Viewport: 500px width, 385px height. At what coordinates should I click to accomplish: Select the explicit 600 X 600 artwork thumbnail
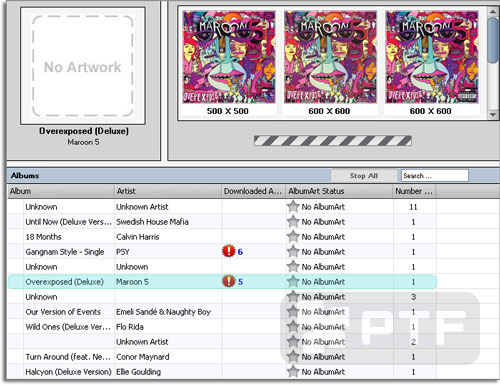pyautogui.click(x=431, y=57)
